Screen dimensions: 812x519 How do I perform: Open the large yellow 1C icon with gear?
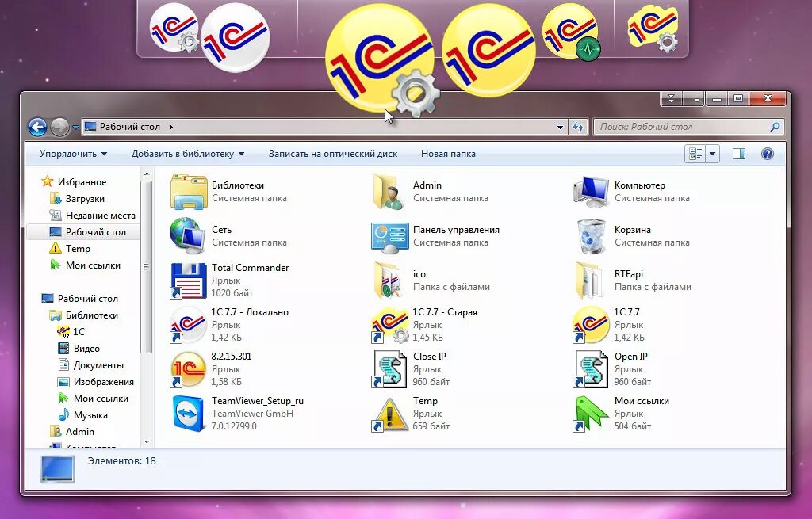coord(381,59)
